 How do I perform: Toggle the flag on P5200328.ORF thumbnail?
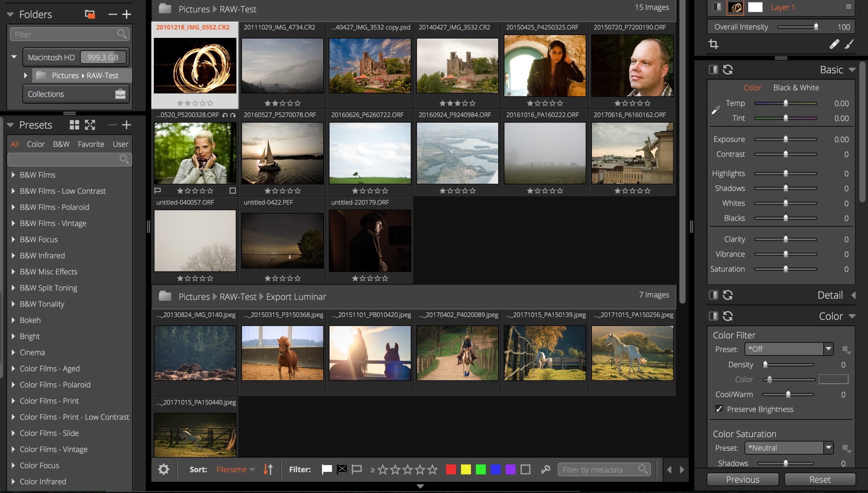[157, 191]
